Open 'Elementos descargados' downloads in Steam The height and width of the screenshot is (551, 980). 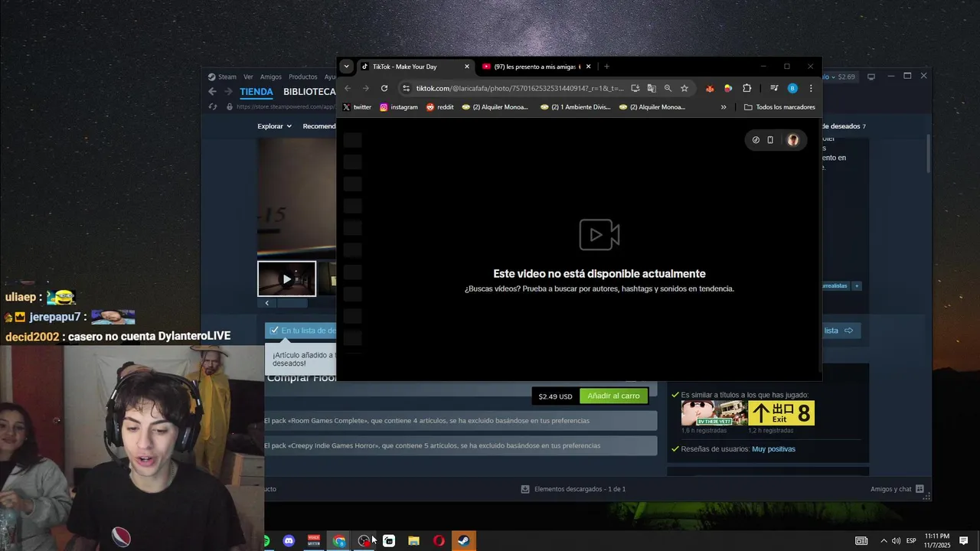click(x=573, y=489)
